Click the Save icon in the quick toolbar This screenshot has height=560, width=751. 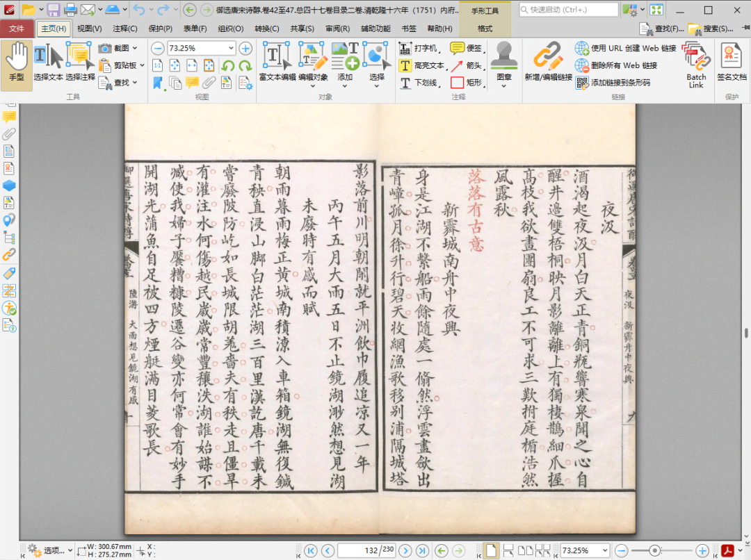54,10
